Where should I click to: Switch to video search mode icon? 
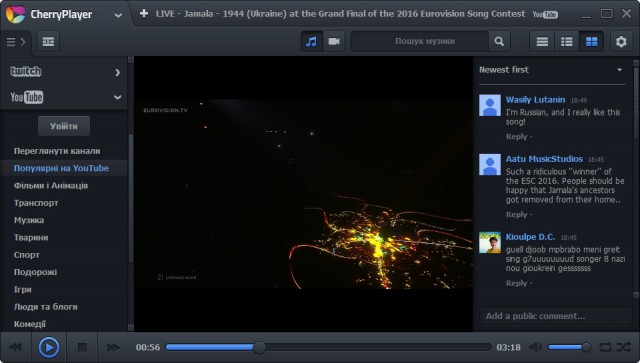tap(334, 41)
